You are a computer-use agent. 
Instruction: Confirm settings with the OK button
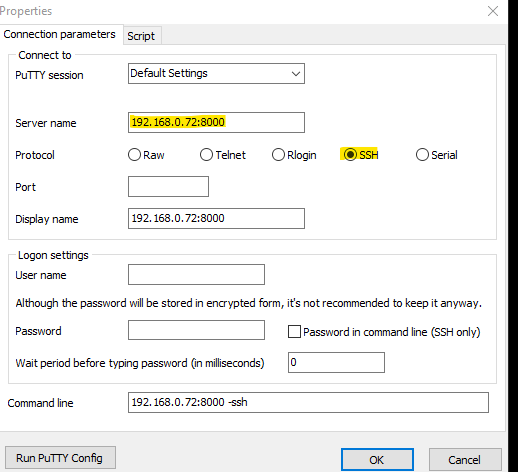click(x=377, y=460)
